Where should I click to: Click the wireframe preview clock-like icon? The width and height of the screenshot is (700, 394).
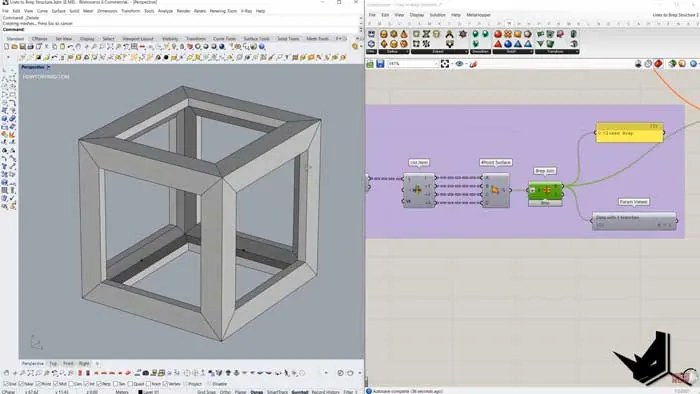(648, 64)
